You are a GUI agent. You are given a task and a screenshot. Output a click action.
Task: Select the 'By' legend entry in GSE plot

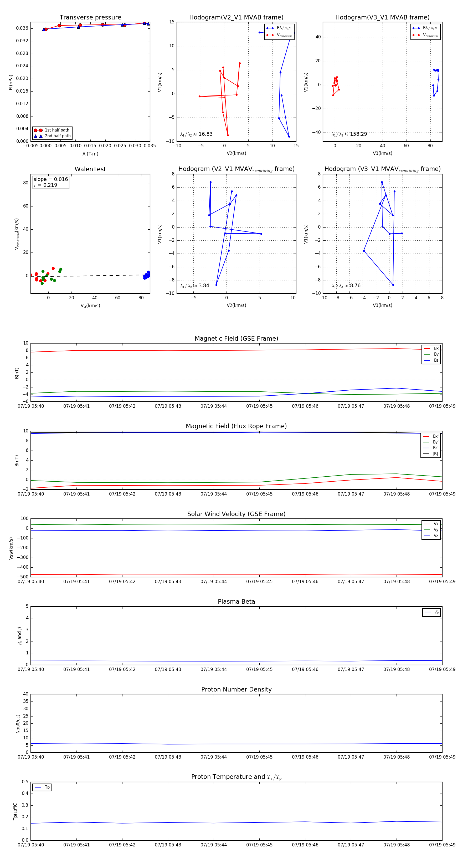click(431, 354)
